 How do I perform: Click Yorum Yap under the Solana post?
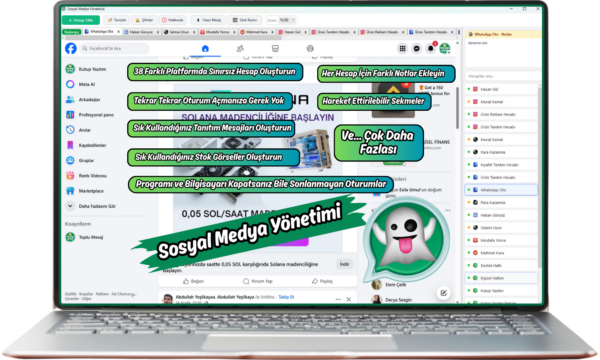[258, 281]
